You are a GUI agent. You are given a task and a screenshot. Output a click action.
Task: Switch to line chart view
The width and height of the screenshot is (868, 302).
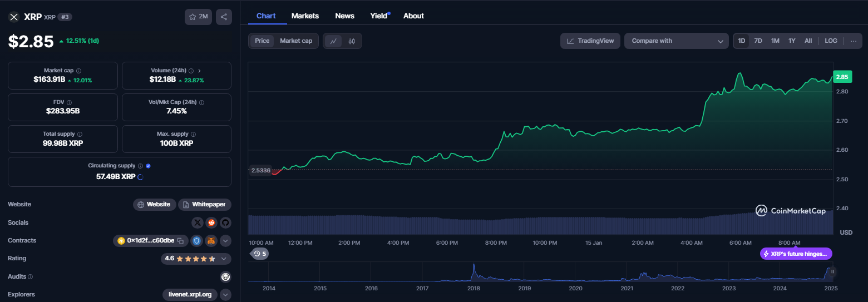(x=333, y=41)
